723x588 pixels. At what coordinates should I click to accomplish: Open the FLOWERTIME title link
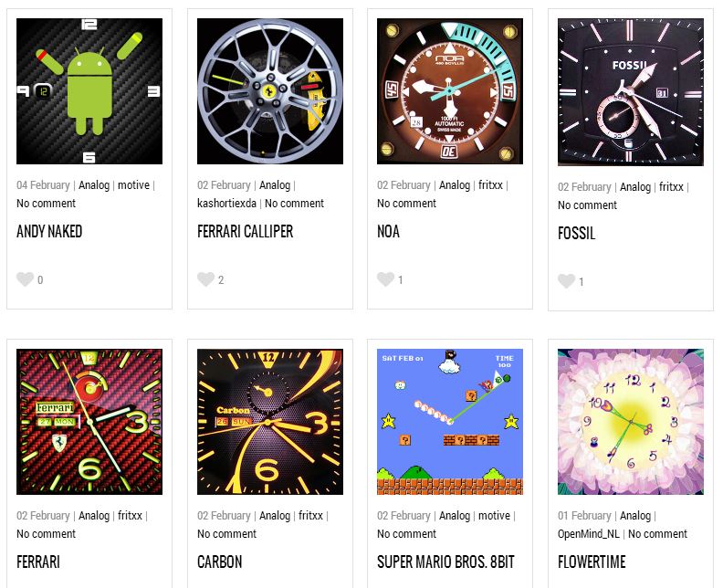pyautogui.click(x=592, y=562)
